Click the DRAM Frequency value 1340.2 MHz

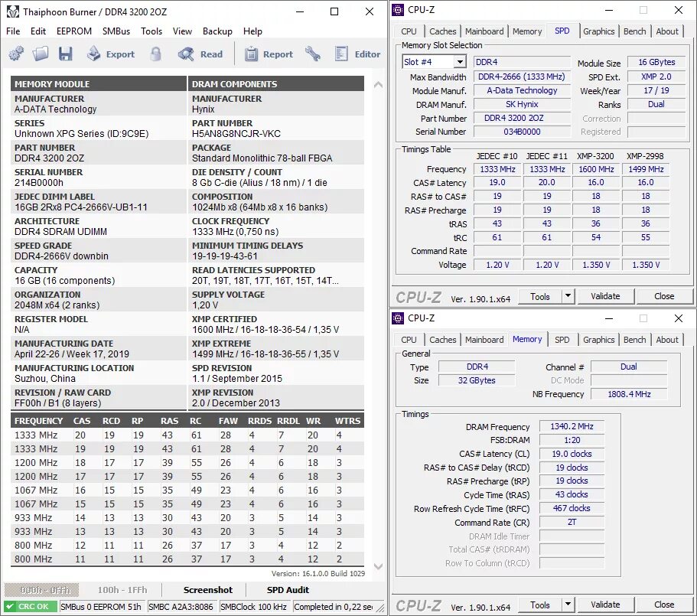click(572, 427)
